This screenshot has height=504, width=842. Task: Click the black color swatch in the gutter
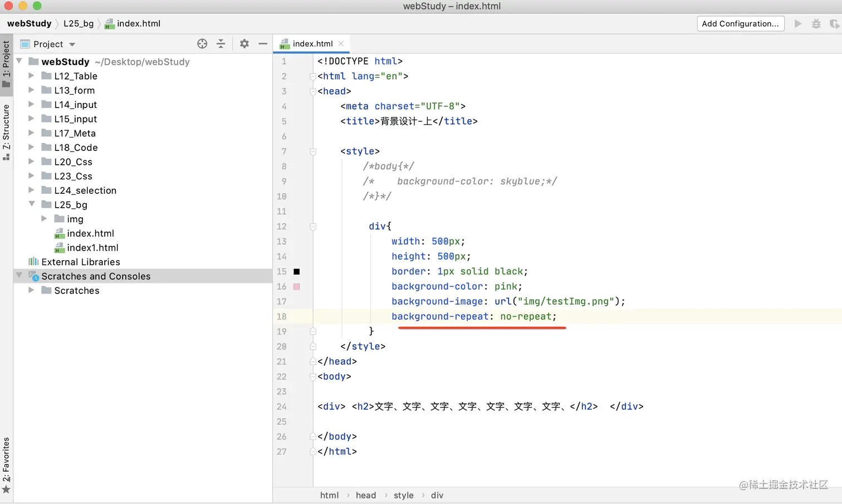click(297, 272)
